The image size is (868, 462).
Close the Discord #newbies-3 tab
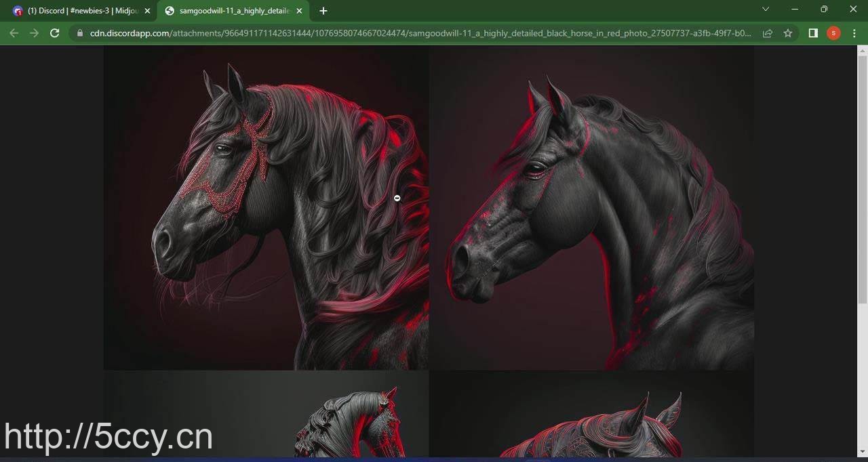147,11
